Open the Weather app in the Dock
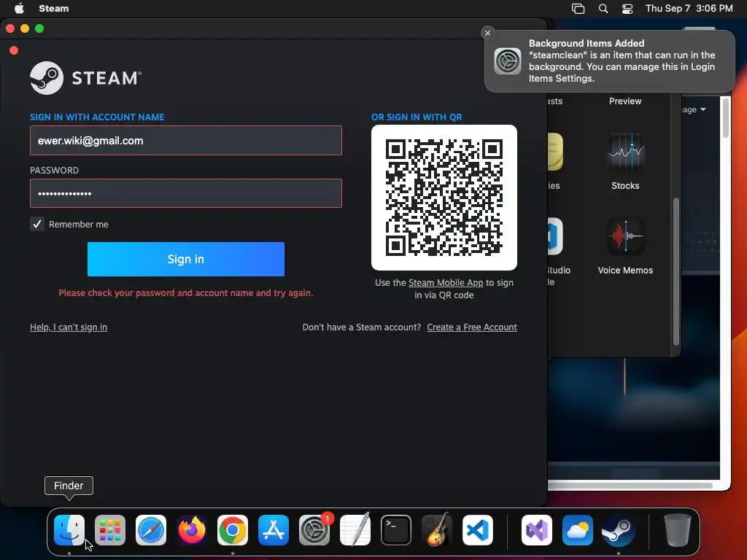The image size is (747, 560). pos(578,530)
